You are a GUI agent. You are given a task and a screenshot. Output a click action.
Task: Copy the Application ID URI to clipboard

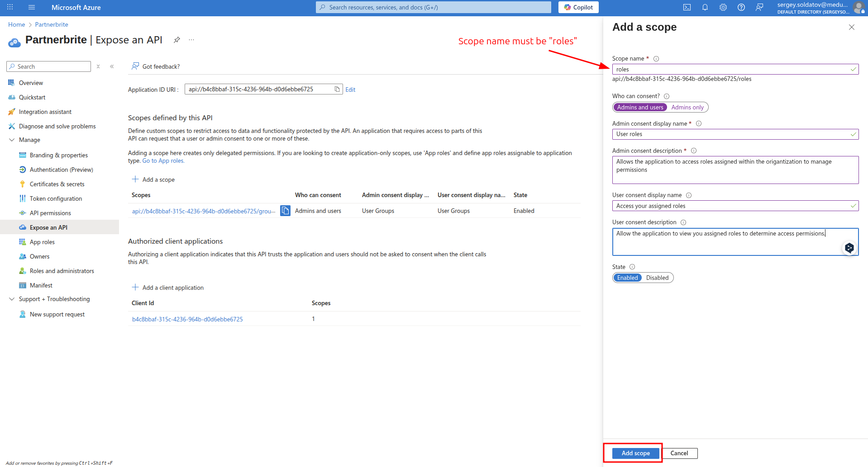pos(337,89)
